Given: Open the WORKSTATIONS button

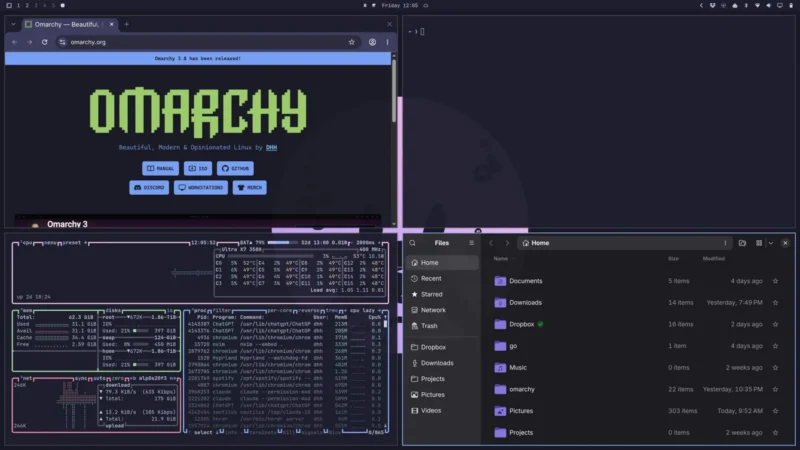Looking at the screenshot, I should 201,188.
